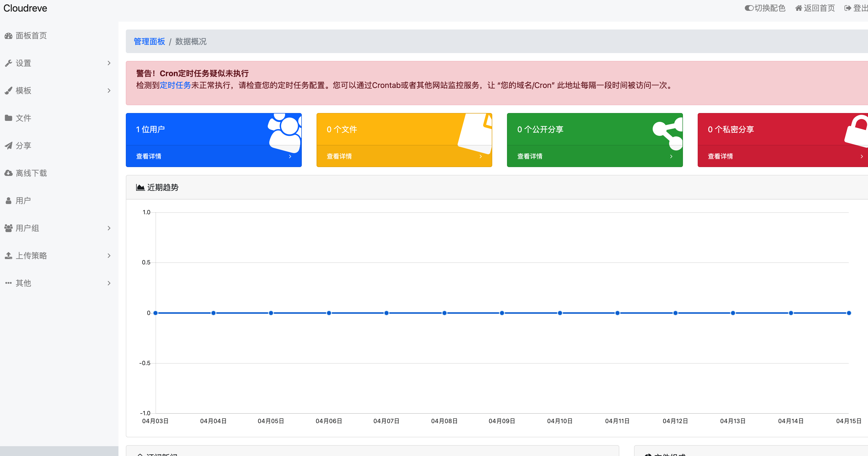Open the 面板首页 sidebar item
868x456 pixels.
(x=59, y=36)
